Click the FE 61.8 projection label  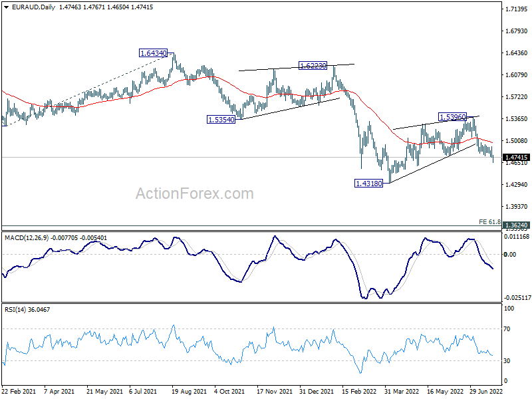pyautogui.click(x=489, y=222)
